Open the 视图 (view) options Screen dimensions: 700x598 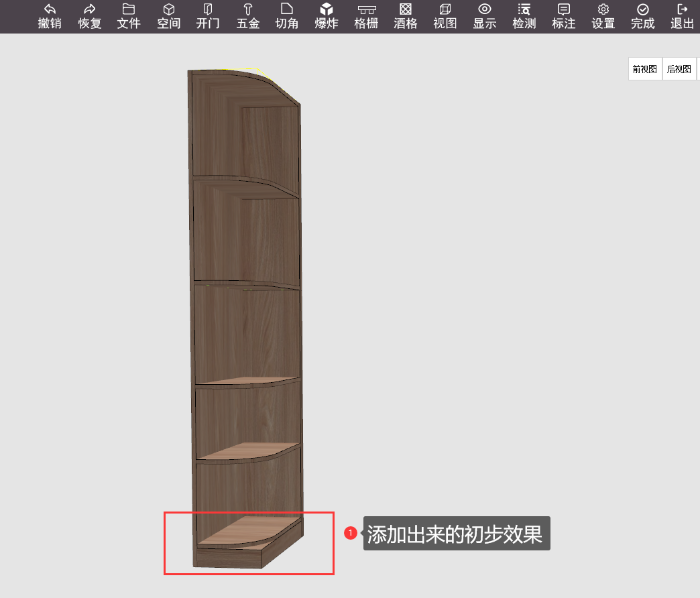click(445, 17)
